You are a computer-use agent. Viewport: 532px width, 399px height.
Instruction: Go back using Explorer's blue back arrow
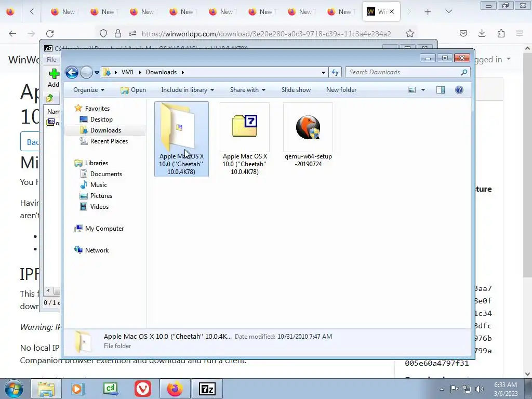(x=72, y=72)
